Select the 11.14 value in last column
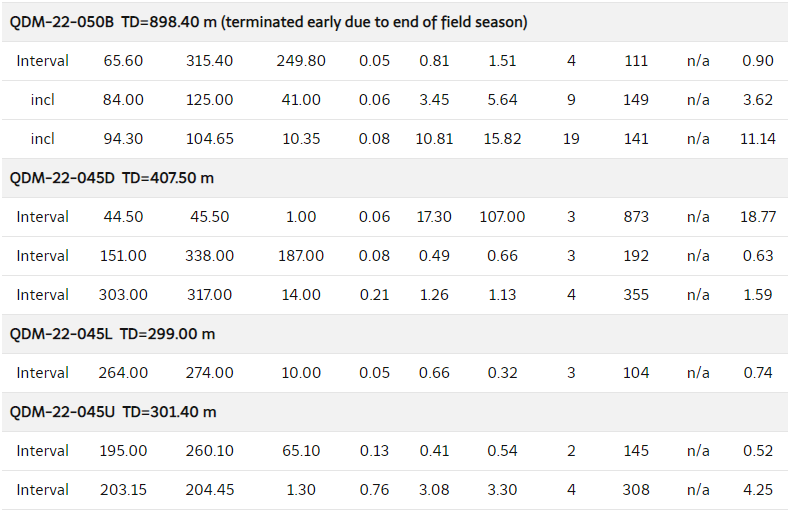The image size is (792, 512). pos(758,139)
